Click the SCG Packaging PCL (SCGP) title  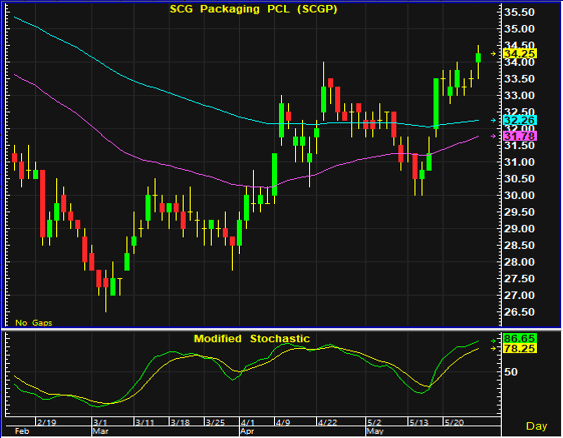pos(253,9)
